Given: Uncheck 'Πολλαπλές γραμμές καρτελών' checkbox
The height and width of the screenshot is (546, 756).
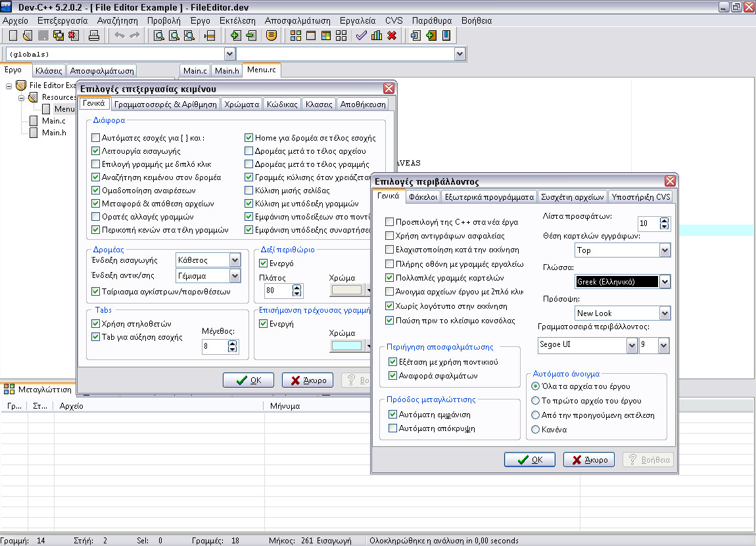Looking at the screenshot, I should [x=390, y=277].
